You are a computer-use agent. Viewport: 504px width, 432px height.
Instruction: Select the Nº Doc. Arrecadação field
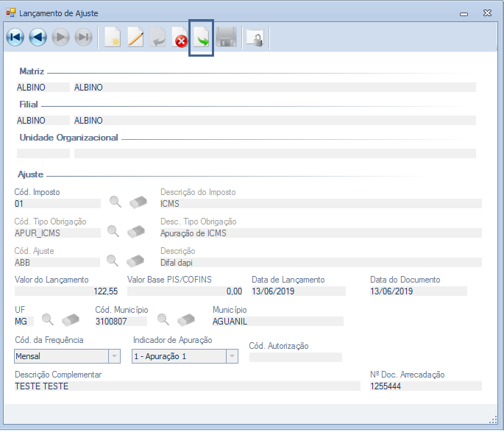(425, 386)
